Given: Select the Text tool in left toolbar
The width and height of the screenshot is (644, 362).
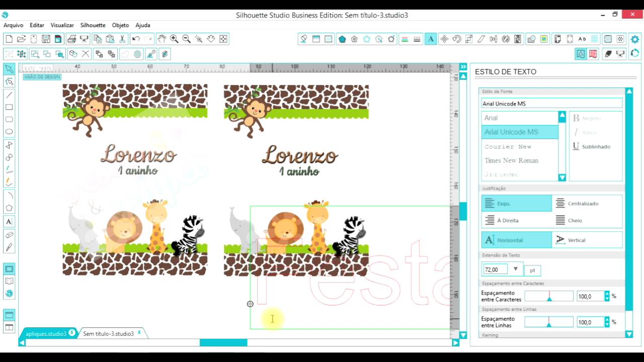Looking at the screenshot, I should point(9,221).
